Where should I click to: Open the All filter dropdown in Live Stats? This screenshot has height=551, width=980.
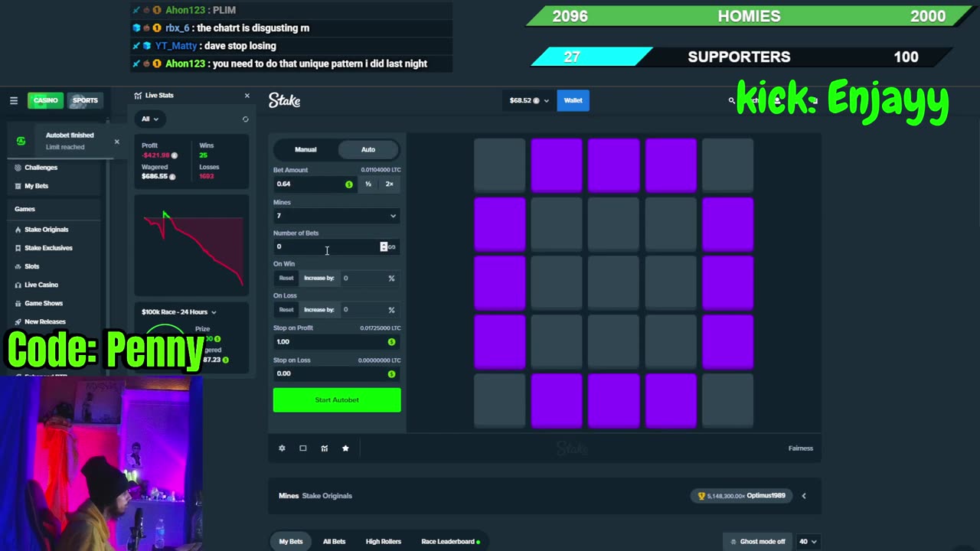[x=149, y=119]
